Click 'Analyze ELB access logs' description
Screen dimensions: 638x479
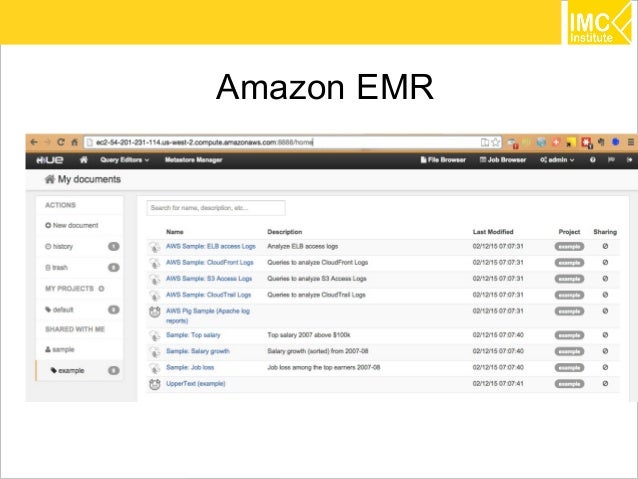pos(303,247)
